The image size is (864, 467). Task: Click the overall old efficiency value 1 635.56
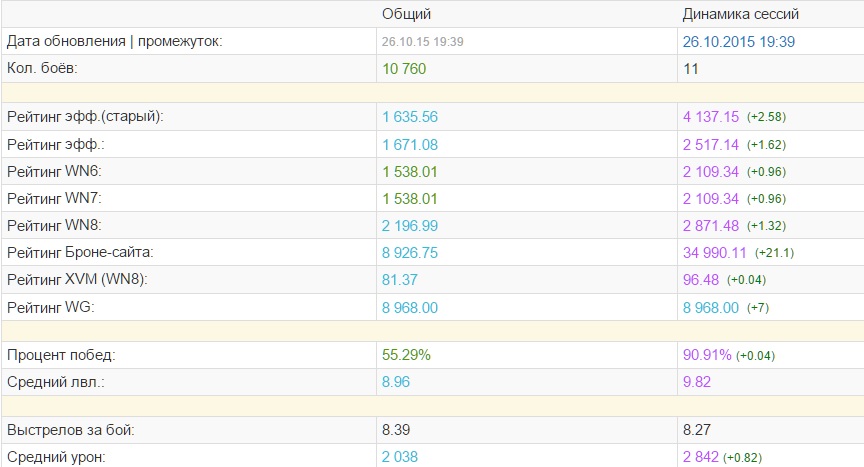click(410, 117)
